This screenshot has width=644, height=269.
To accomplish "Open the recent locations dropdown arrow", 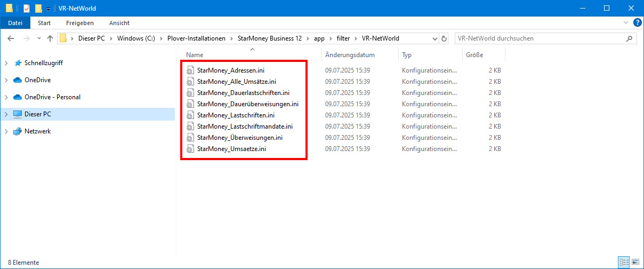I will (39, 38).
